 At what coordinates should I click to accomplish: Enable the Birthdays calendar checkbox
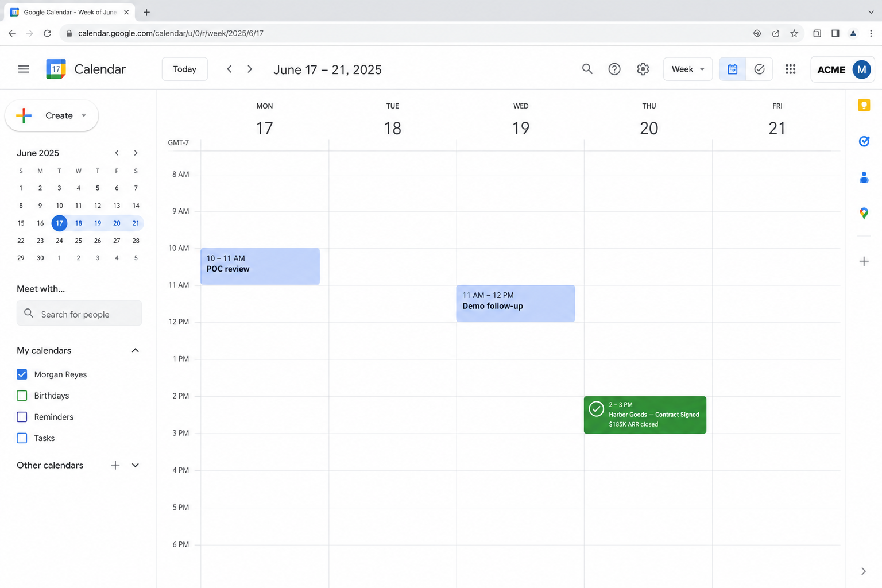22,396
